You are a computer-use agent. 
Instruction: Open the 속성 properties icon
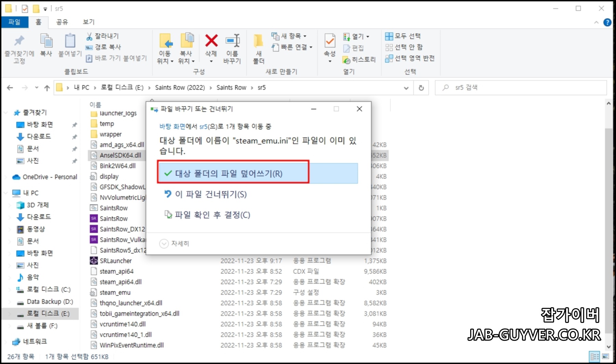pos(330,41)
